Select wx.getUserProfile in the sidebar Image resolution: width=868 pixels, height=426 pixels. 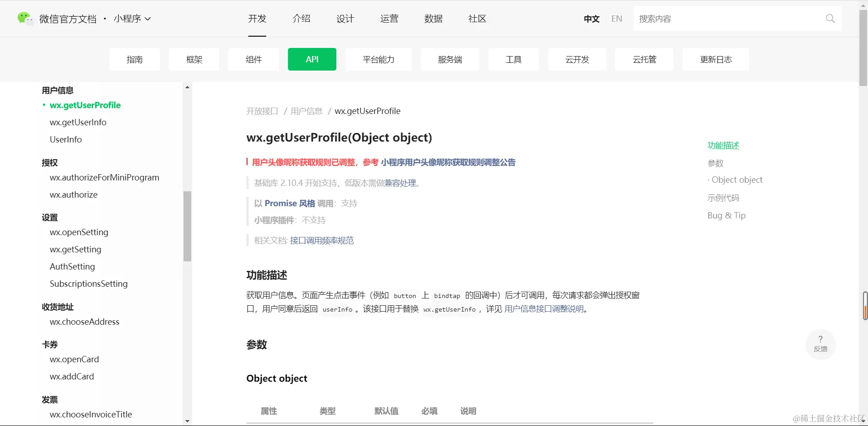coord(85,105)
